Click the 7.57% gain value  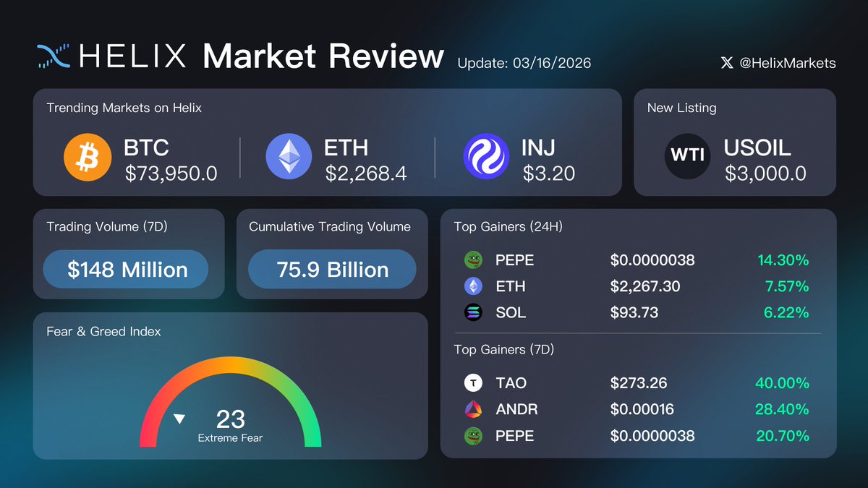(787, 286)
